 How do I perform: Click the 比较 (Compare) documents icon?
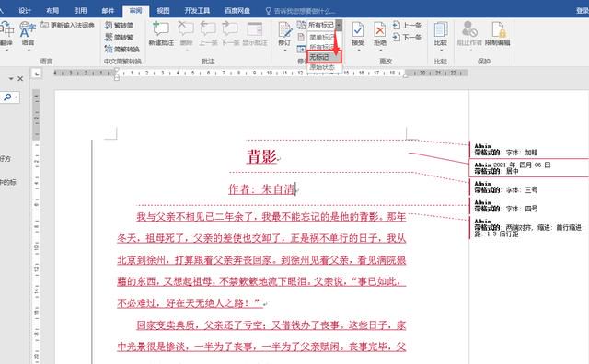(440, 29)
